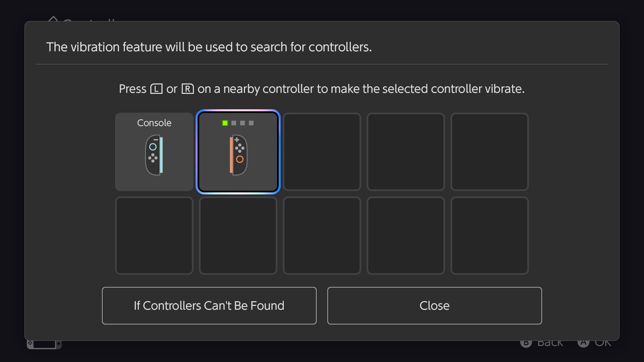Select the empty slot below the orange Joy-Con
Viewport: 644px width, 362px height.
[238, 236]
